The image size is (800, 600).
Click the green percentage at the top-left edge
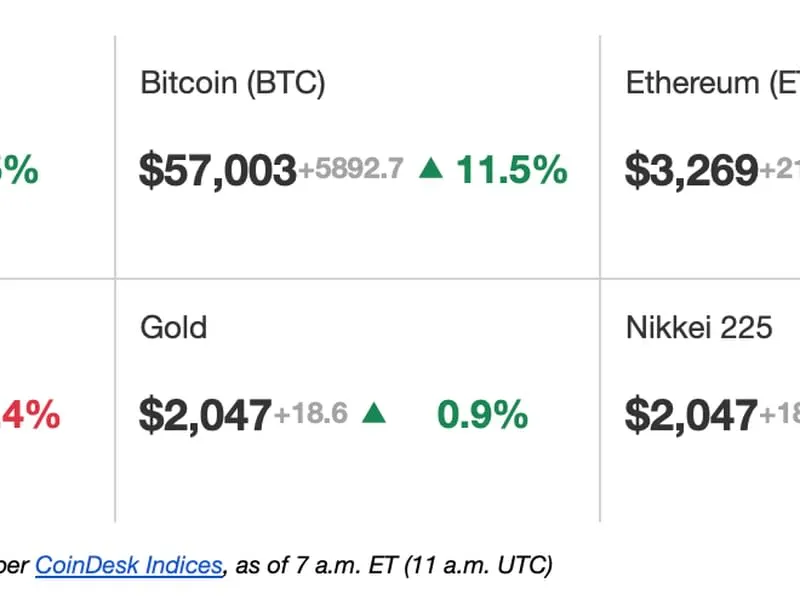(20, 171)
